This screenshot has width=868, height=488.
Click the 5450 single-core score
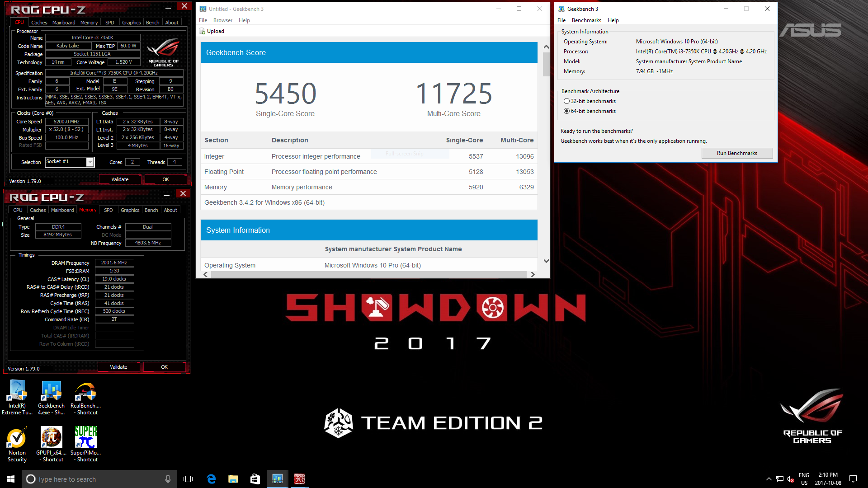point(285,94)
